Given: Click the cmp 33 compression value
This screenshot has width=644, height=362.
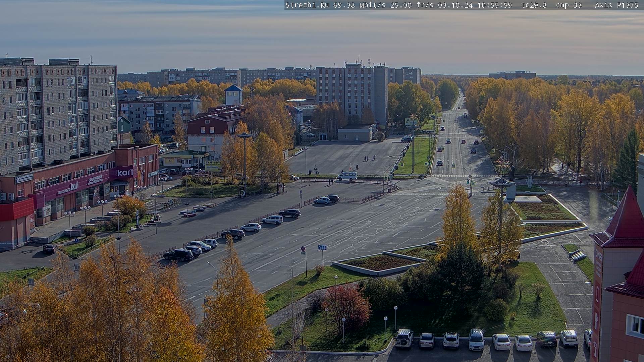Looking at the screenshot, I should [569, 5].
